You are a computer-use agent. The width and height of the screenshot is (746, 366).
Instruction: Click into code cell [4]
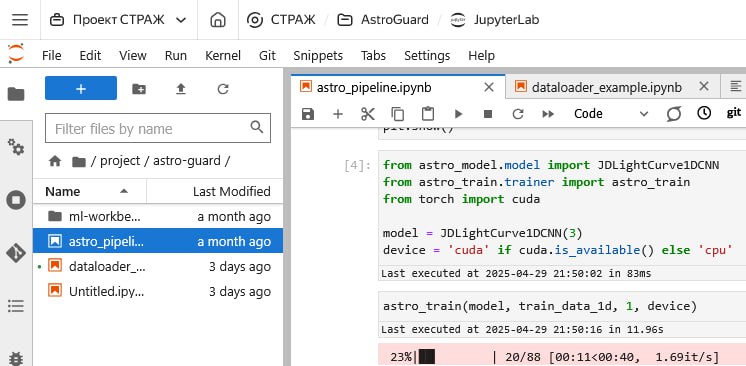[562, 208]
